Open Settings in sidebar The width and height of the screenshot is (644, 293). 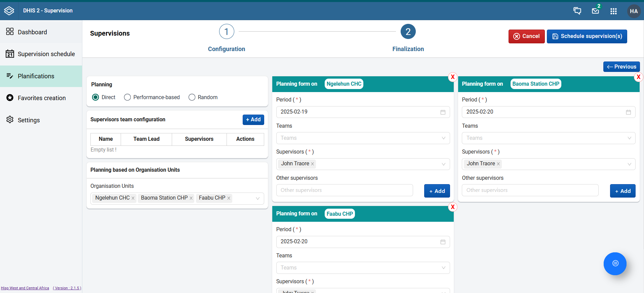(x=41, y=120)
